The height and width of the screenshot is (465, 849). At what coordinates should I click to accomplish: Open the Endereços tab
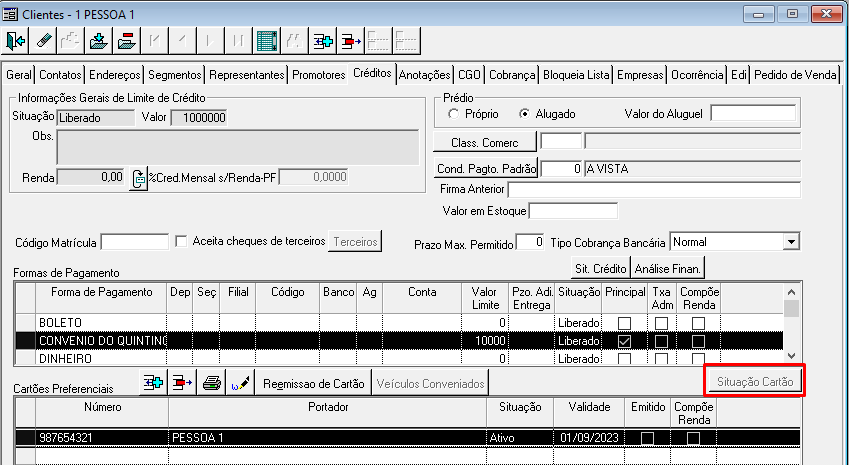coord(115,75)
